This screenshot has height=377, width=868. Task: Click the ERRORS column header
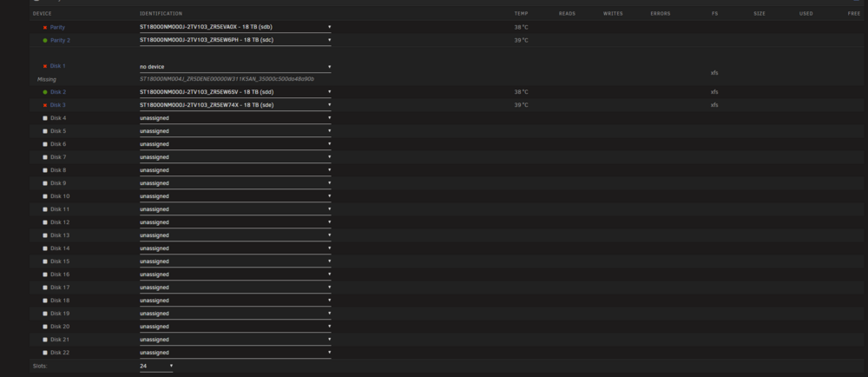click(x=661, y=14)
